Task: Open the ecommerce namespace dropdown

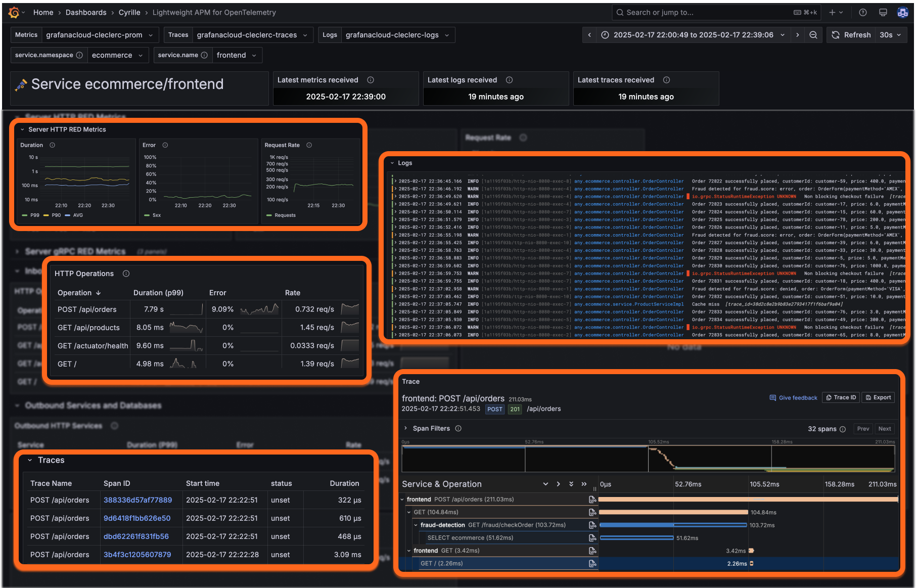Action: click(118, 55)
